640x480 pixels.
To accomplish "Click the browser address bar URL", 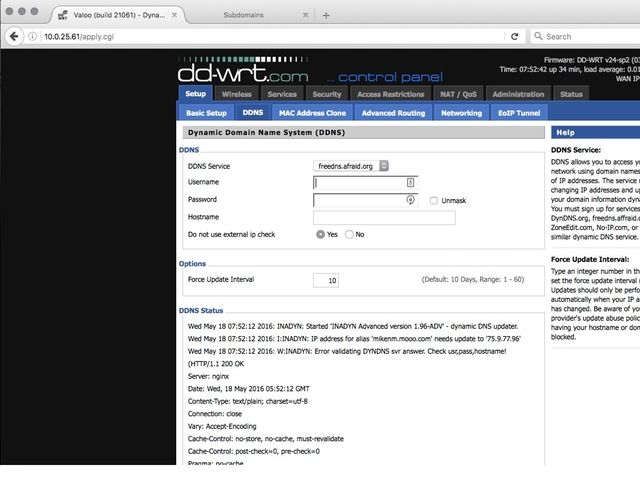I will tap(79, 36).
